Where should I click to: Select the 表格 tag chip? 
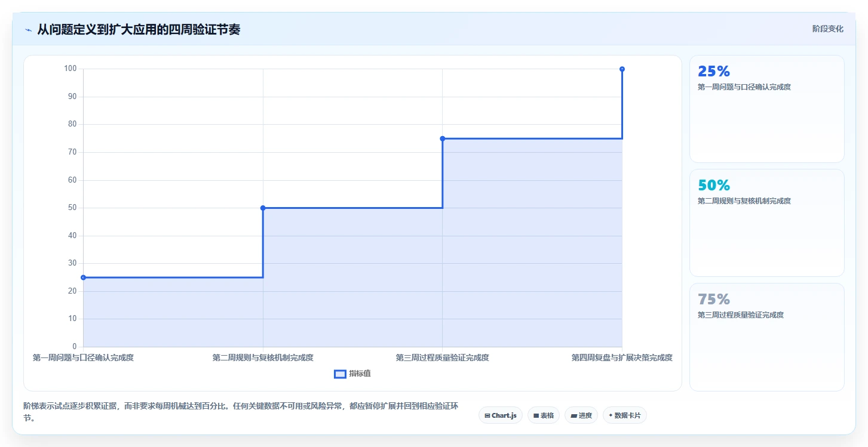pos(544,415)
